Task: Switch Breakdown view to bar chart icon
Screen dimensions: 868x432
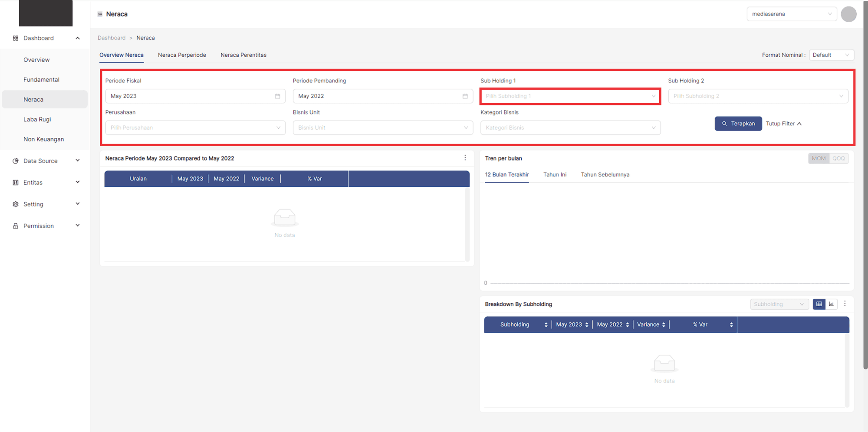Action: [831, 304]
